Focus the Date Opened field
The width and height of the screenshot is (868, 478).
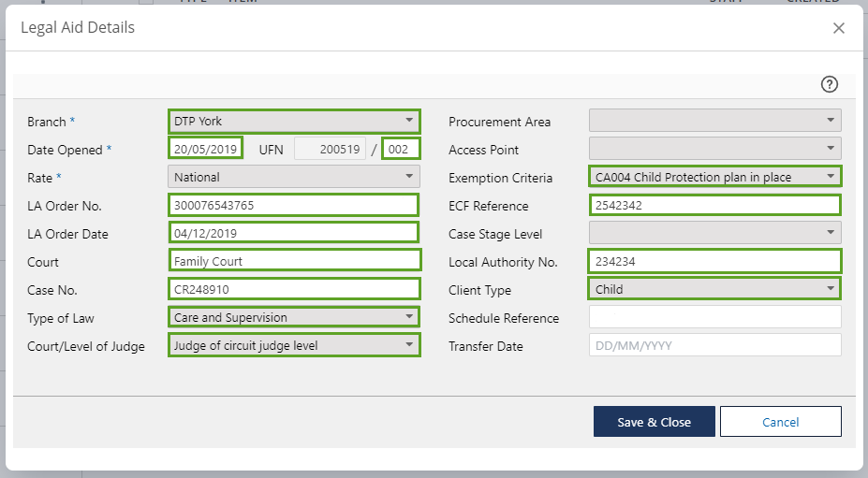pyautogui.click(x=206, y=149)
